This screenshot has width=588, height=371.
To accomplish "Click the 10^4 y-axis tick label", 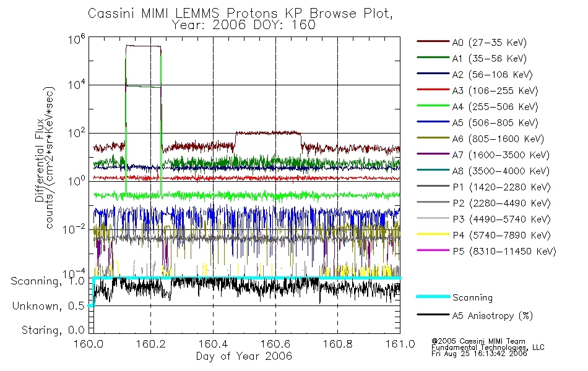I will click(x=77, y=84).
